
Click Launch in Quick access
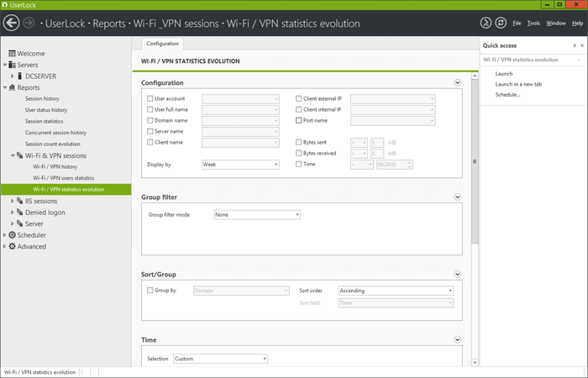tap(504, 74)
